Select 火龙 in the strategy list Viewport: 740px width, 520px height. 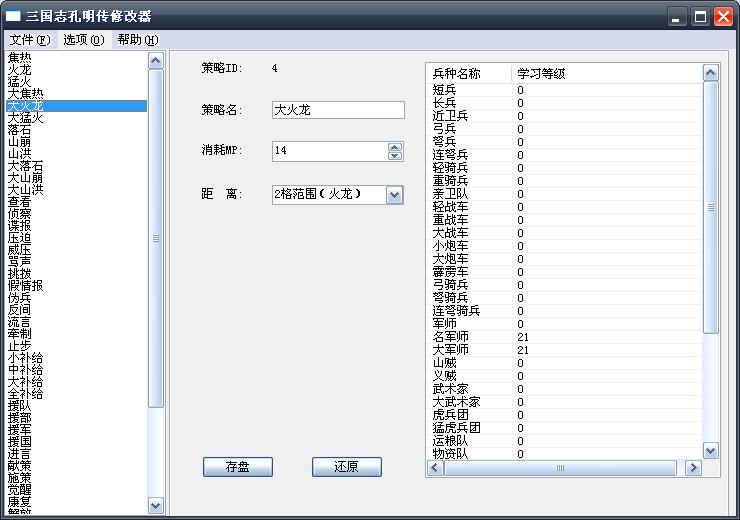(x=19, y=70)
